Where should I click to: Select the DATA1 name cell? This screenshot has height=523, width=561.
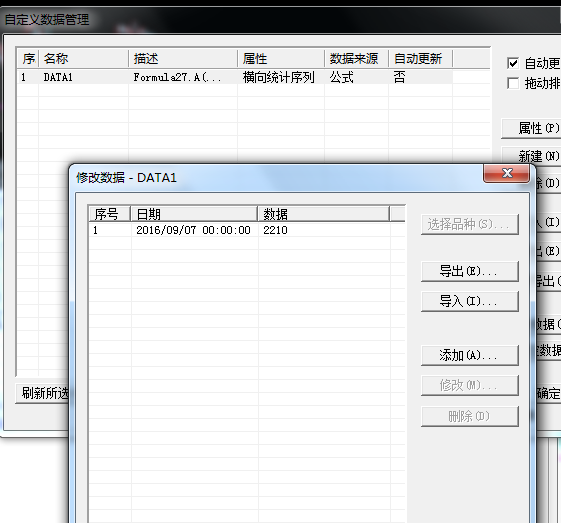[x=58, y=77]
